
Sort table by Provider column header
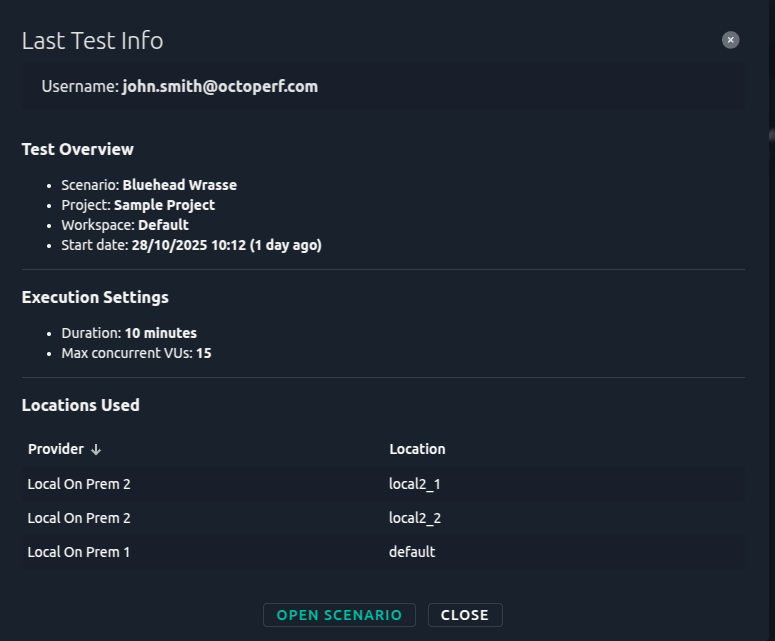tap(56, 450)
